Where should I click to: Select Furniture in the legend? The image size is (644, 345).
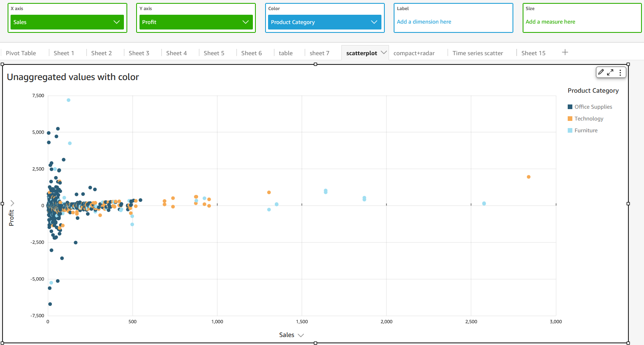point(586,131)
